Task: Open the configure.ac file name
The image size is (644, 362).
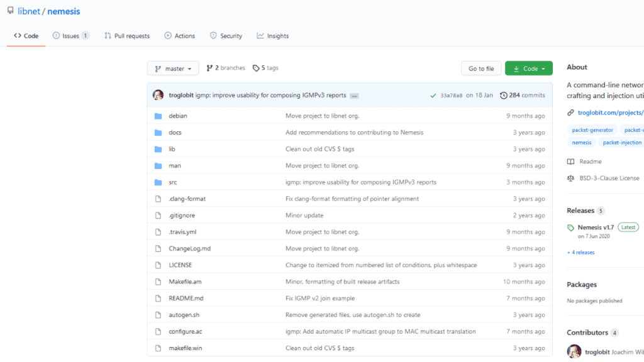Action: point(186,332)
